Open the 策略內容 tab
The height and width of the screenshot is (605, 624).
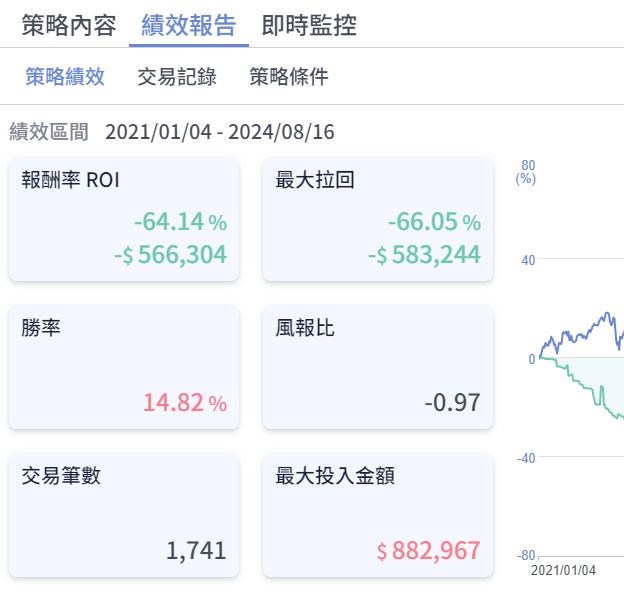coord(69,25)
